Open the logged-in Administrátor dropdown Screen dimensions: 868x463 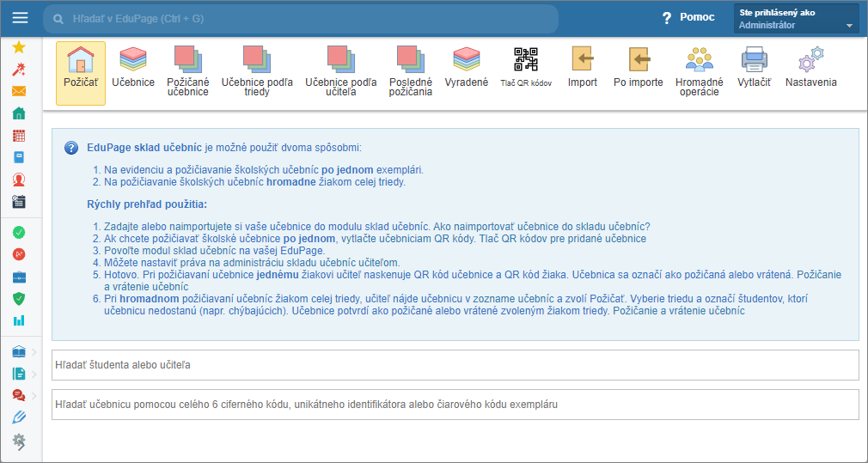click(796, 19)
